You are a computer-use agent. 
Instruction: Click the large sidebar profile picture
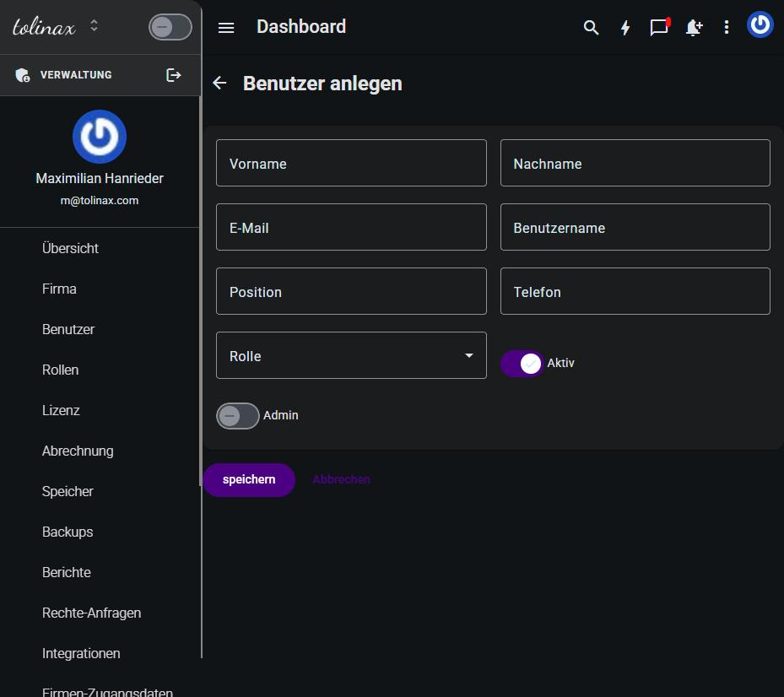point(100,137)
